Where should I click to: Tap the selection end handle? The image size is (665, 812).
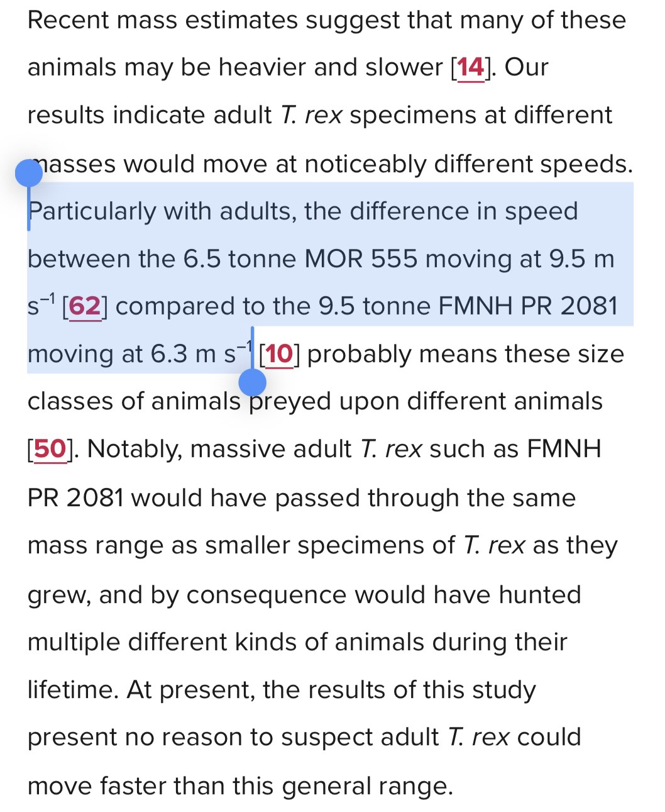pyautogui.click(x=253, y=381)
